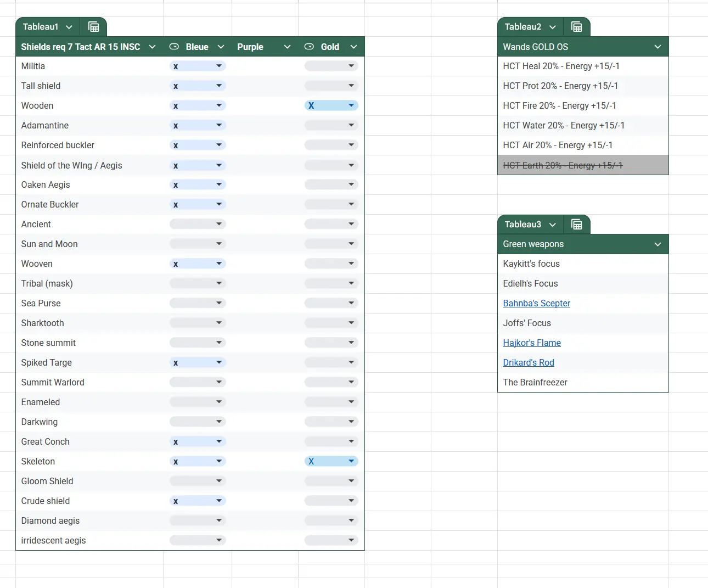Open Bleue dropdown chip for Darkwing
708x588 pixels.
click(x=198, y=422)
